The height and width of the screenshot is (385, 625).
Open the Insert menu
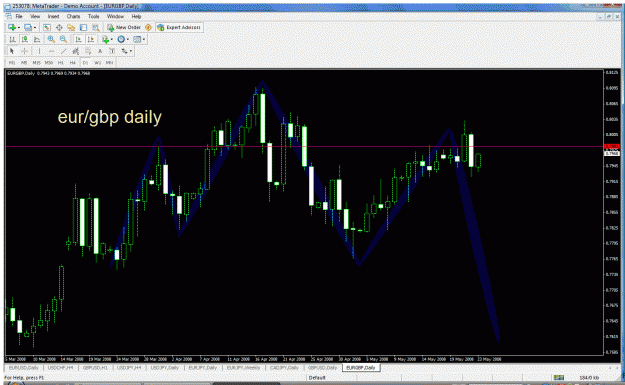coord(53,16)
